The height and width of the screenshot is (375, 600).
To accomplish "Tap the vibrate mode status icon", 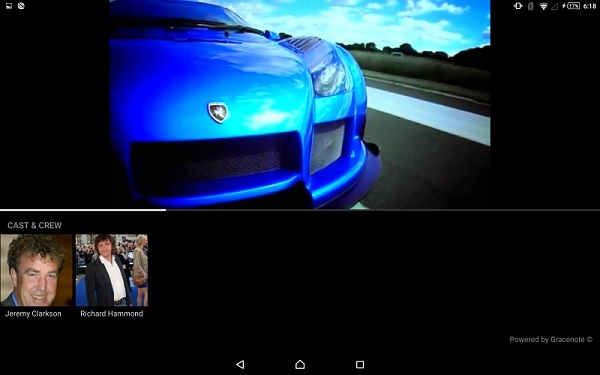I will coord(518,6).
